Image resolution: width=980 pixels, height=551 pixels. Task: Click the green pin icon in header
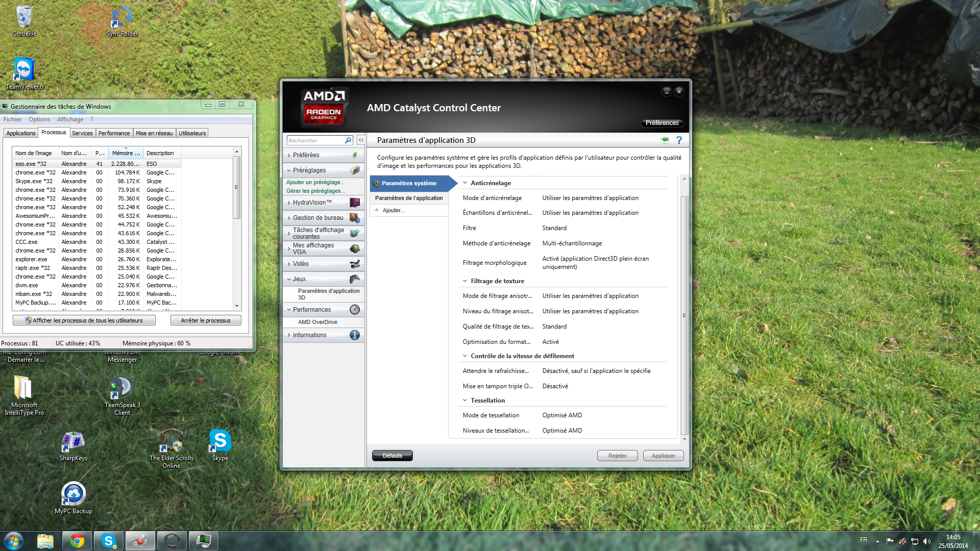pos(665,140)
